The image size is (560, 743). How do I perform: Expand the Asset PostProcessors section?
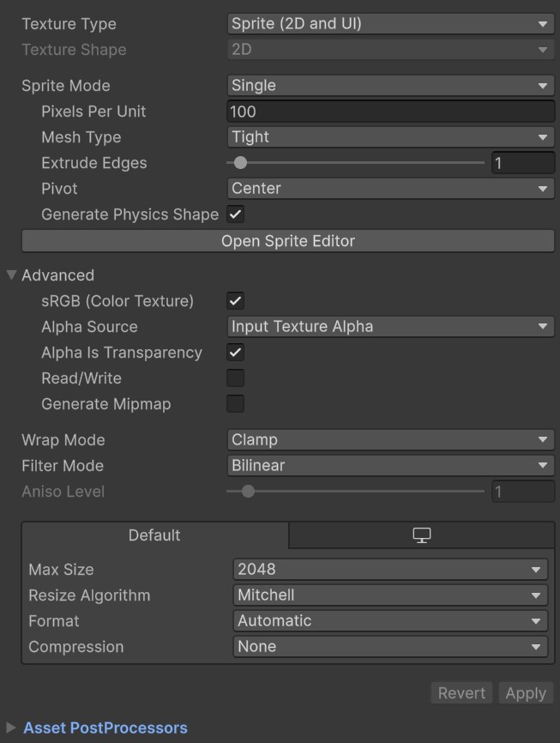12,728
